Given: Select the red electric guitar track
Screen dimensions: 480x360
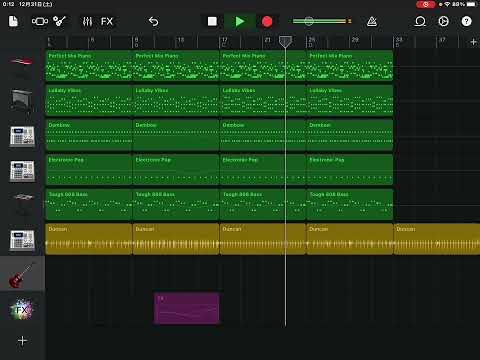Looking at the screenshot, I should [22, 275].
